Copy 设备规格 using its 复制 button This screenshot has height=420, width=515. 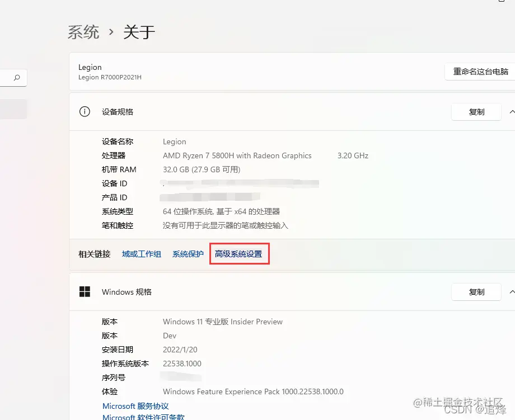(x=476, y=112)
